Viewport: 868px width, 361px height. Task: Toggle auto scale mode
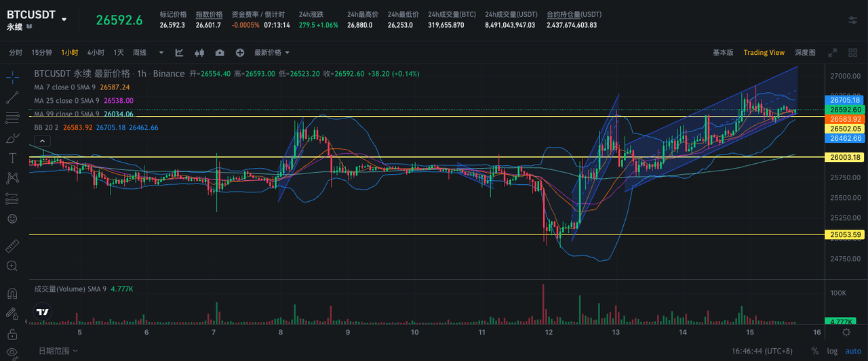852,351
